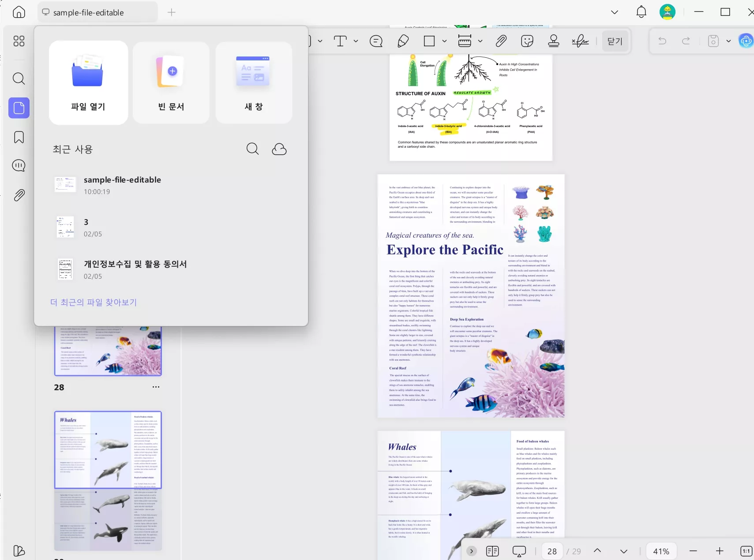Toggle the slideshow presentation mode
This screenshot has height=560, width=754.
519,551
